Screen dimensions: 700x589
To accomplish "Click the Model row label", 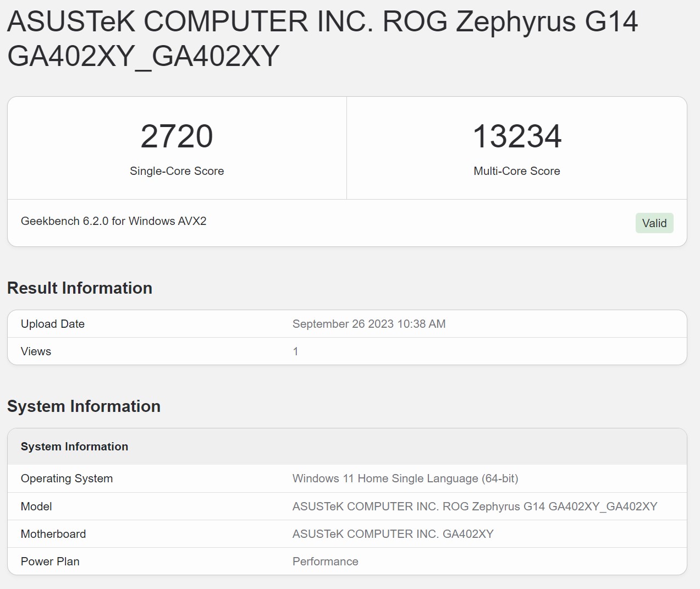I will [x=36, y=507].
